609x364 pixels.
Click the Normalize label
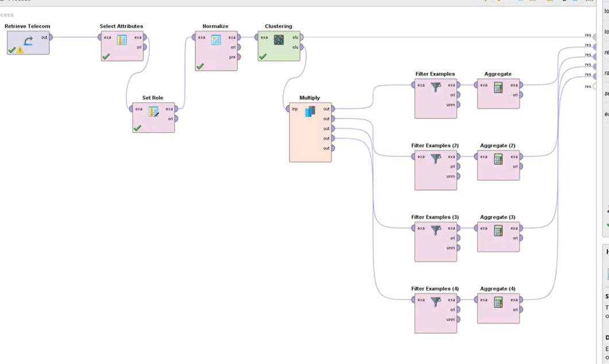(215, 26)
